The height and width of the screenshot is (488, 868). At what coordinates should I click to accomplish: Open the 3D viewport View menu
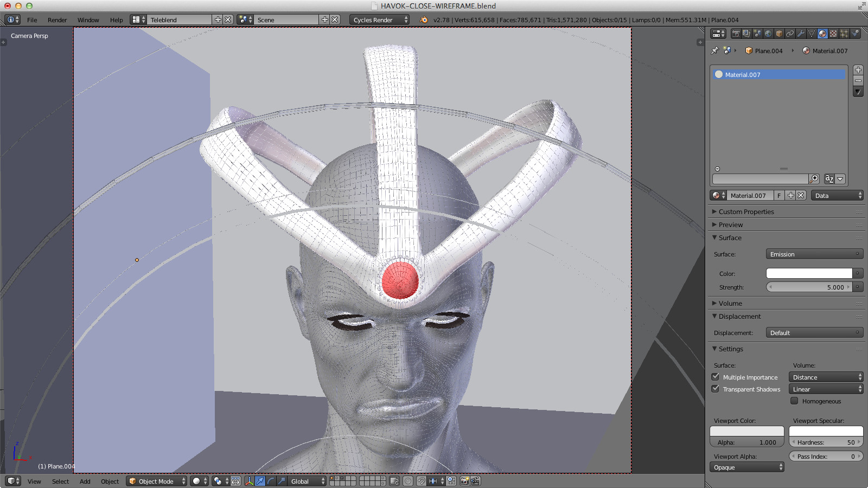click(34, 481)
